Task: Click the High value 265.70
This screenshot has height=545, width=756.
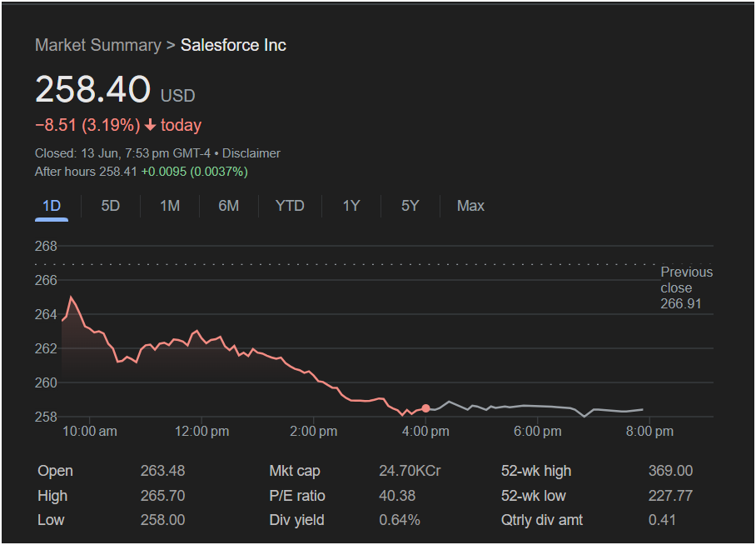Action: pyautogui.click(x=162, y=496)
